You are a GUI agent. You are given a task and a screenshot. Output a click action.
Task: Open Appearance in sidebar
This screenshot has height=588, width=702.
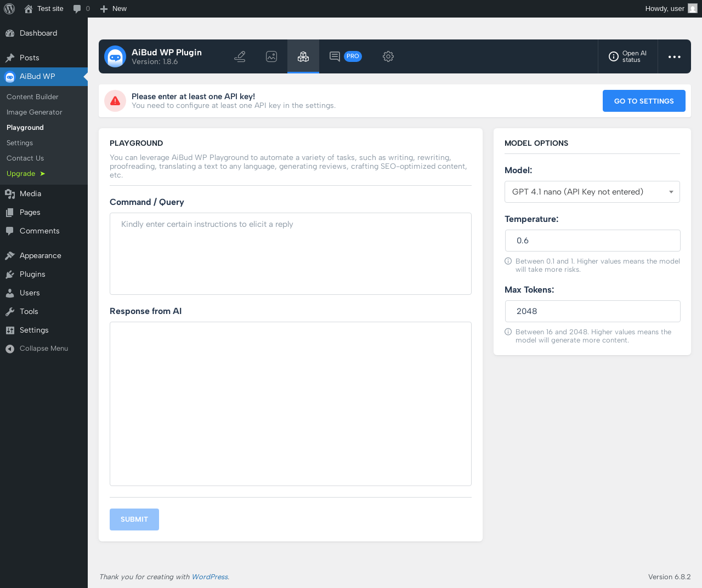pos(44,255)
